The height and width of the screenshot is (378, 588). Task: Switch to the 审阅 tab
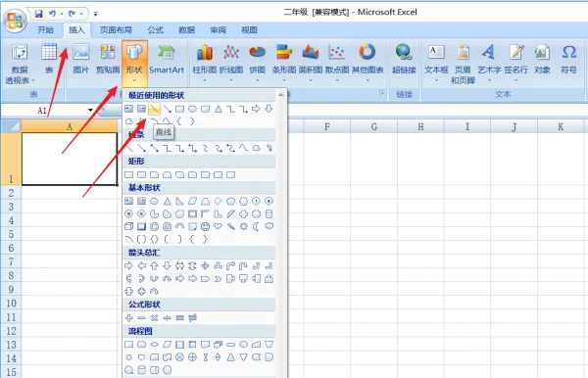coord(218,30)
